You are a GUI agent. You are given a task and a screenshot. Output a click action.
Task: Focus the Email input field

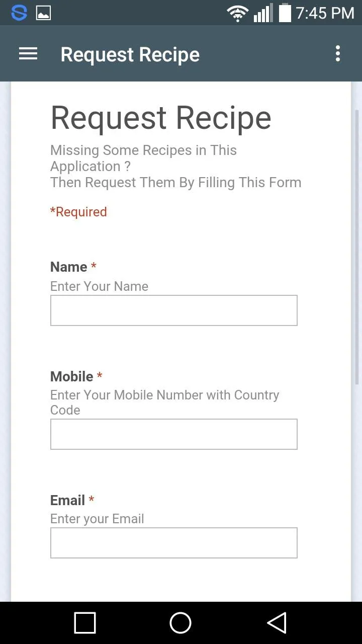click(173, 543)
